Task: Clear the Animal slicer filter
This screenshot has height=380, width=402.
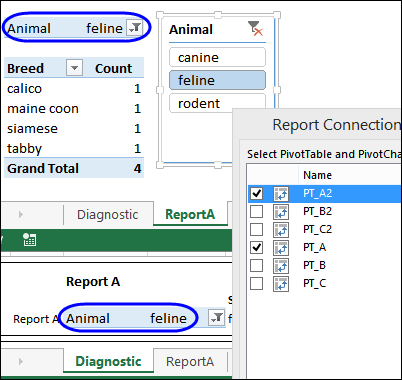Action: pos(256,28)
